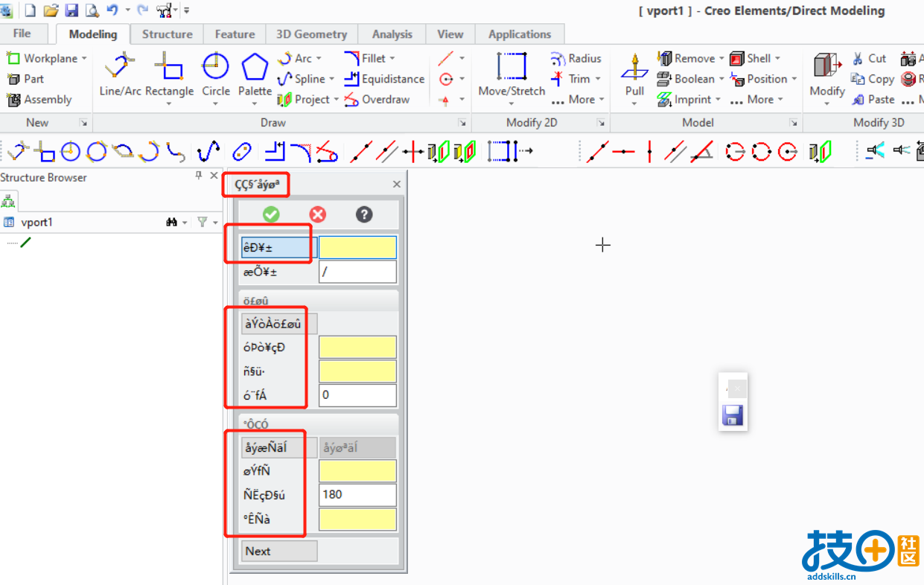
Task: Activate the Move/Stretch tool
Action: pos(512,75)
